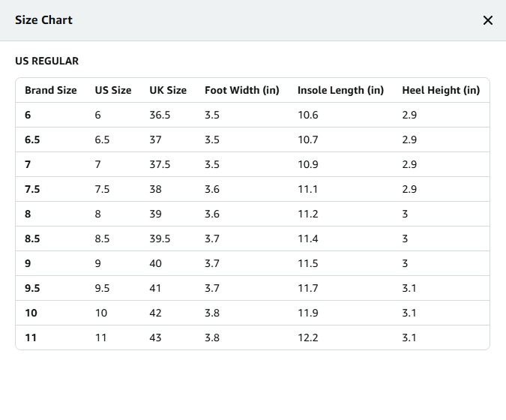506x420 pixels.
Task: Select the bold brand size 8.5 cell
Action: coord(32,238)
